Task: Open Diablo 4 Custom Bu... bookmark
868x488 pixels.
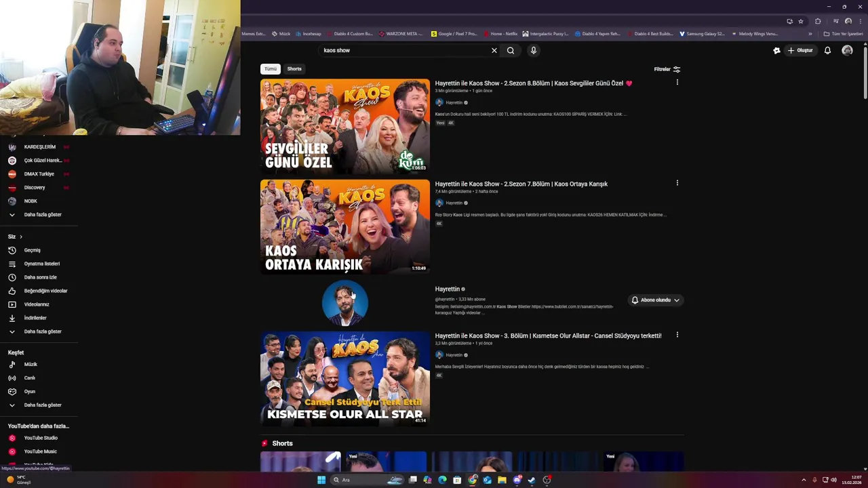Action: pos(349,33)
